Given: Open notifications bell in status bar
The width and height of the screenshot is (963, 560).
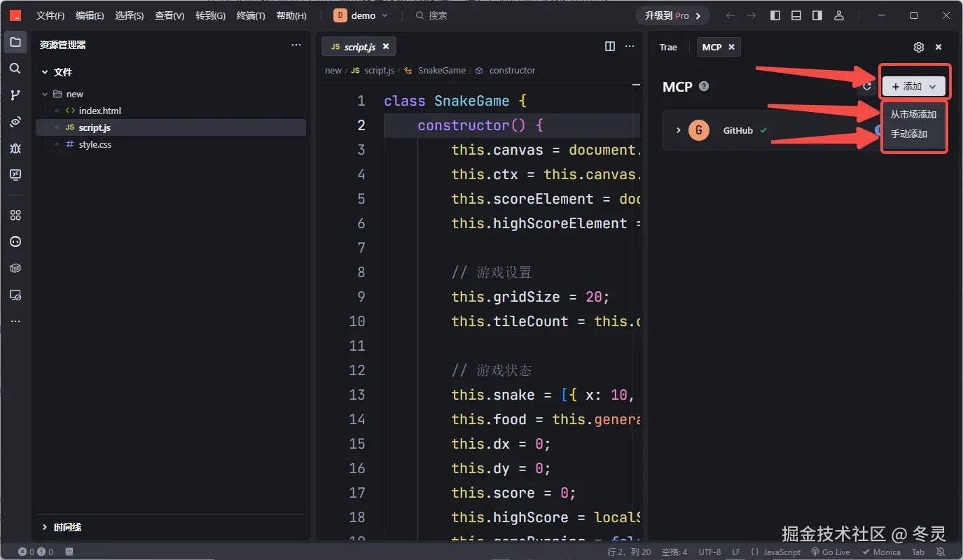Looking at the screenshot, I should coord(941,552).
